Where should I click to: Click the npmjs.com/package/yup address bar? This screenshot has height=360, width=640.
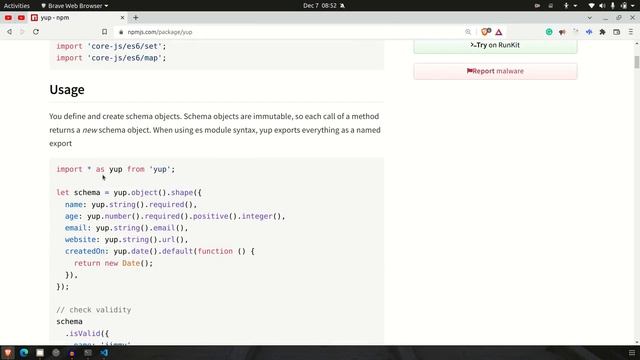292,32
